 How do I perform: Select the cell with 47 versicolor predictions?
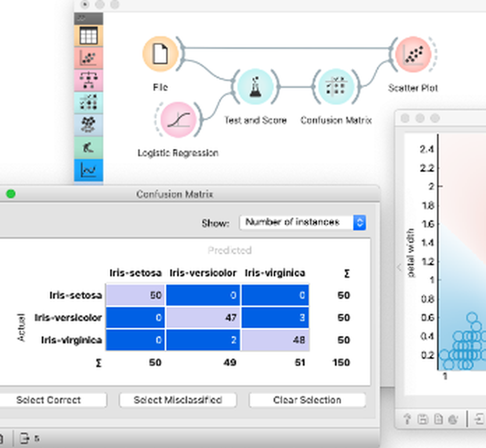(203, 317)
